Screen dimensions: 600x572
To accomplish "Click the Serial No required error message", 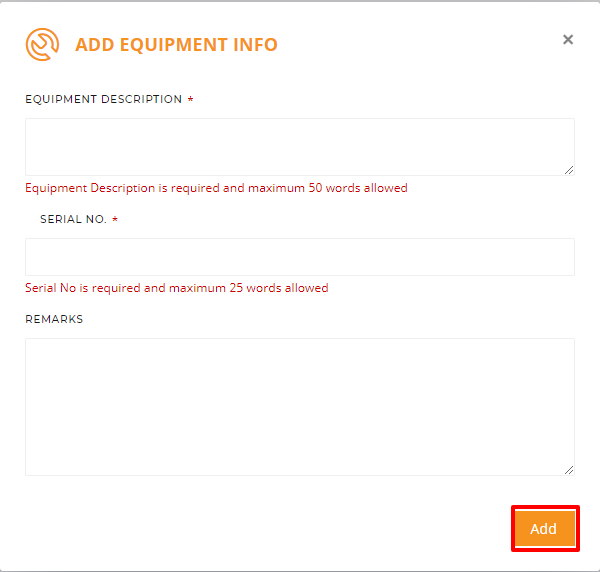I will click(177, 288).
